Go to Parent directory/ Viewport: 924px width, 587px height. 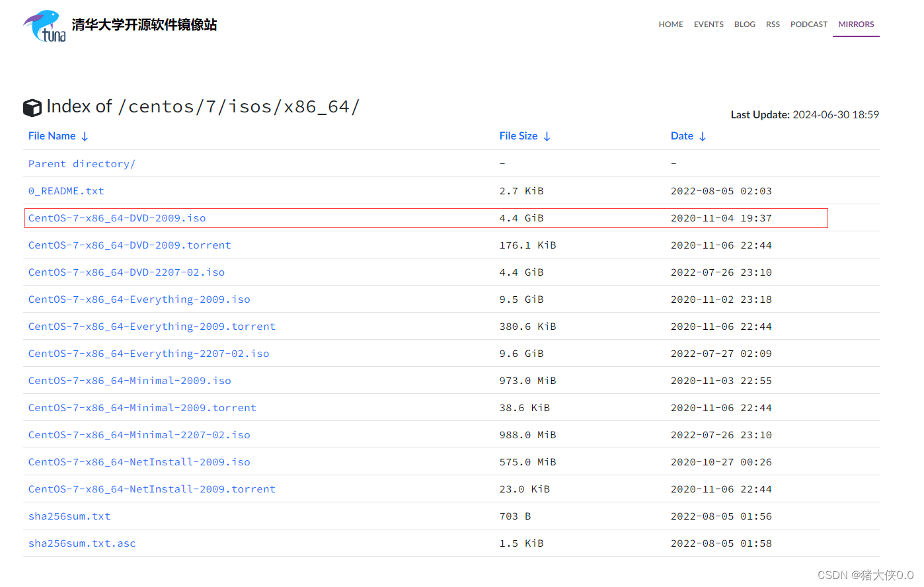click(x=82, y=164)
